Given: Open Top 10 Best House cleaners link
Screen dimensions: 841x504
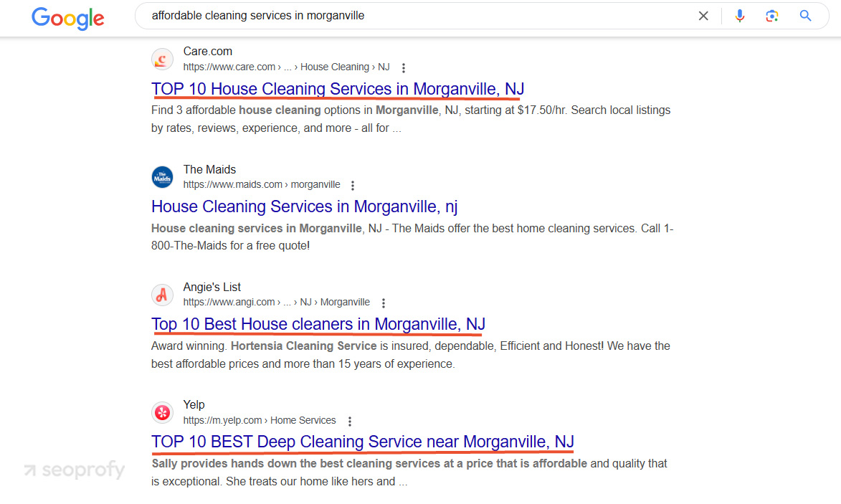Looking at the screenshot, I should tap(318, 324).
